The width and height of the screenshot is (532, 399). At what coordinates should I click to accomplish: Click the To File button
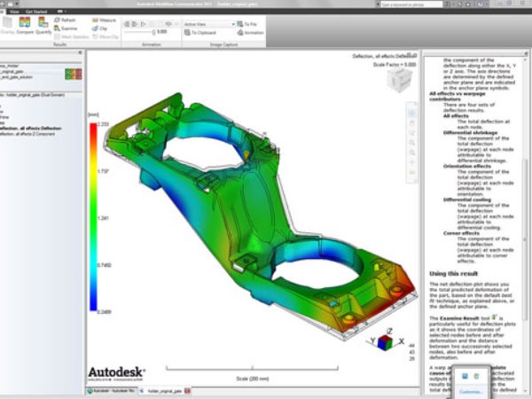(251, 24)
